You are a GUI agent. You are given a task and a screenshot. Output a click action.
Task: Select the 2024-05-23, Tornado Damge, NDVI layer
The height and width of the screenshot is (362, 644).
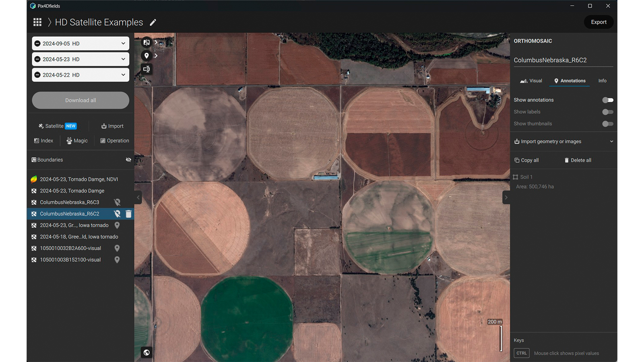click(80, 179)
